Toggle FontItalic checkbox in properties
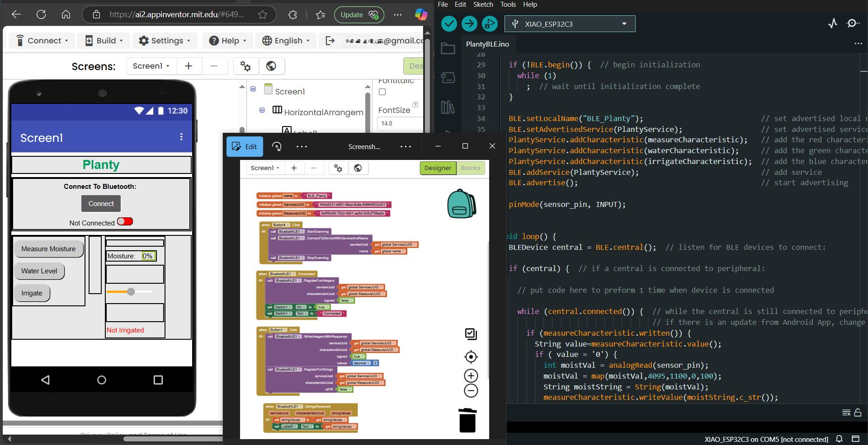The image size is (868, 445). (x=382, y=92)
